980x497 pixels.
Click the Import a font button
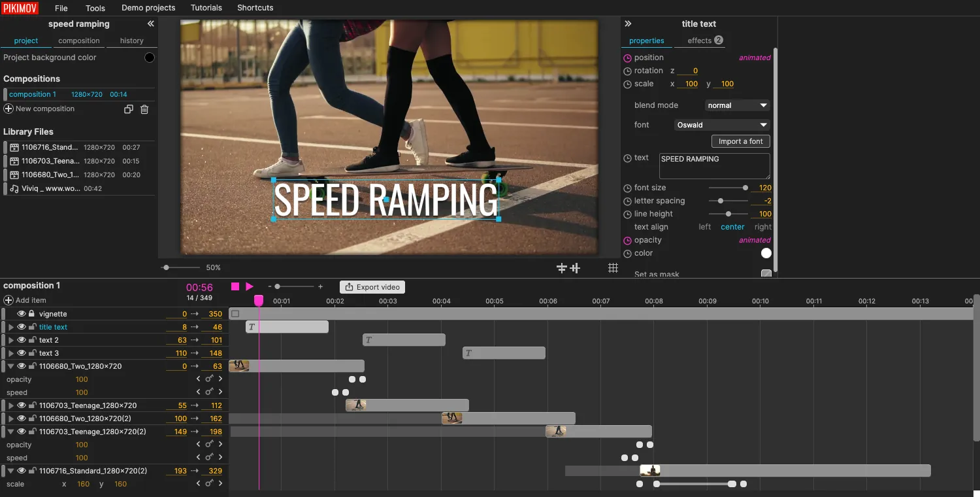tap(740, 141)
